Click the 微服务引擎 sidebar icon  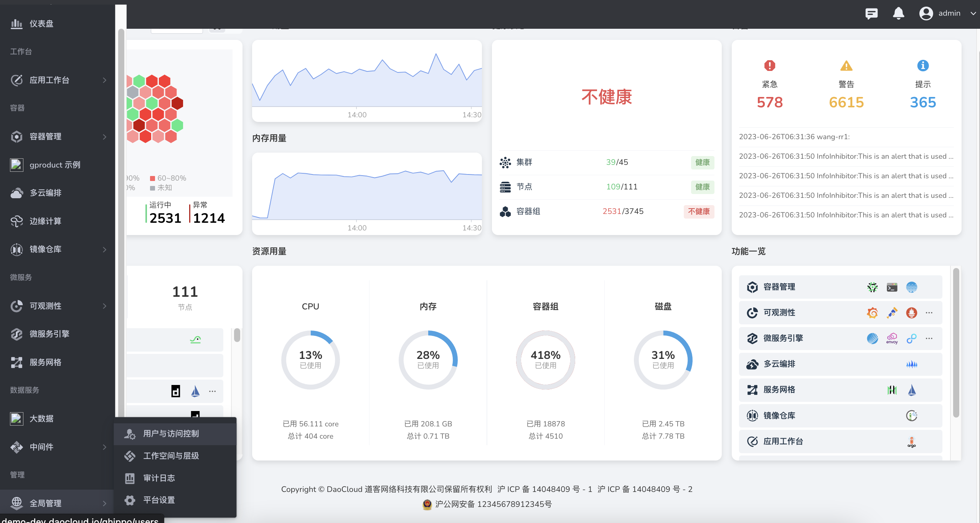tap(16, 334)
